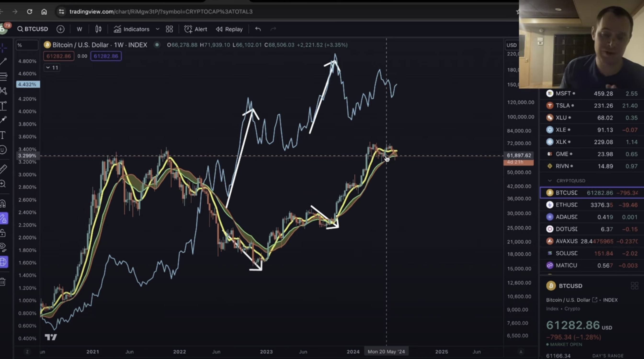Image resolution: width=644 pixels, height=359 pixels.
Task: Select ETHUSD in the watchlist
Action: point(592,205)
